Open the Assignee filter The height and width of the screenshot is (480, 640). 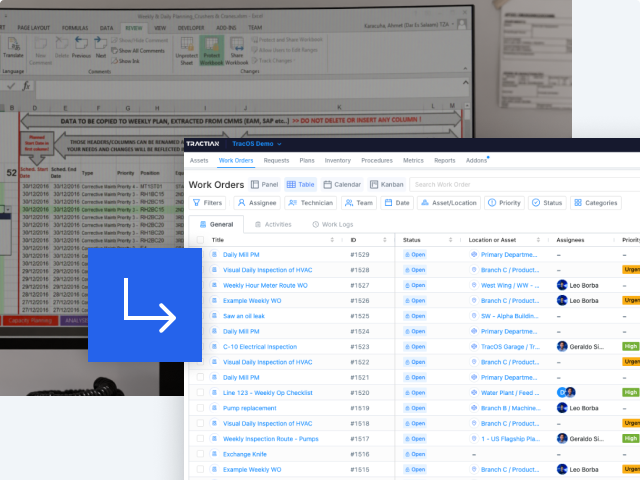click(257, 203)
